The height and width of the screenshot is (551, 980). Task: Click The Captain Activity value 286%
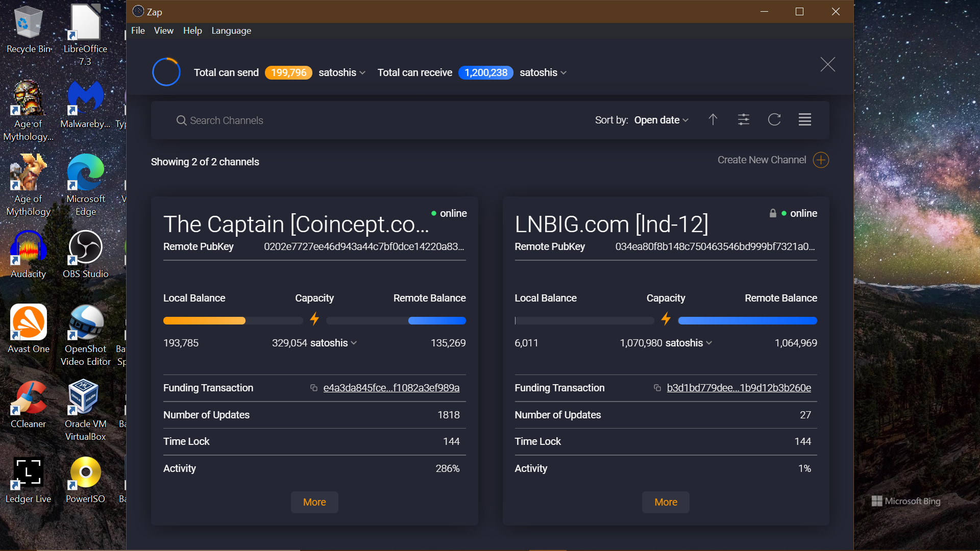(448, 468)
